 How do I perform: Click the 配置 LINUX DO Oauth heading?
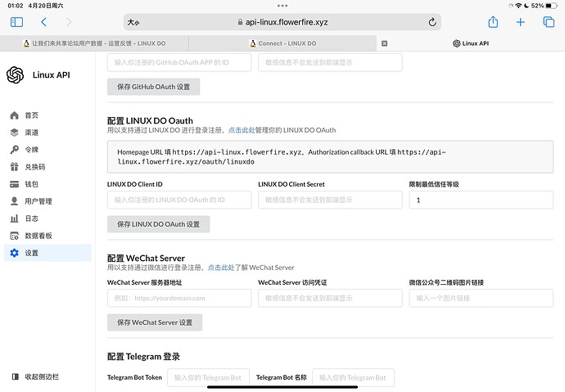tap(150, 120)
